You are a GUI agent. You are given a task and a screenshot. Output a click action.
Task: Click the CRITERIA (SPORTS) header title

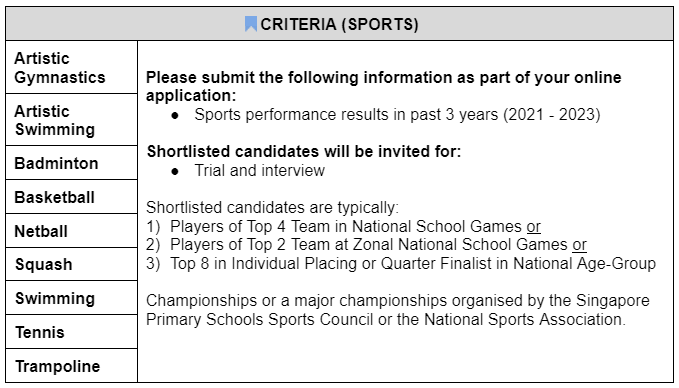pyautogui.click(x=339, y=24)
